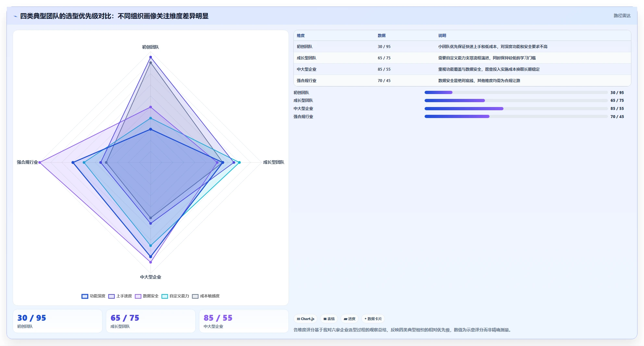The height and width of the screenshot is (346, 644).
Task: Click the footnote text about 六家企业选型过程
Action: point(403,330)
